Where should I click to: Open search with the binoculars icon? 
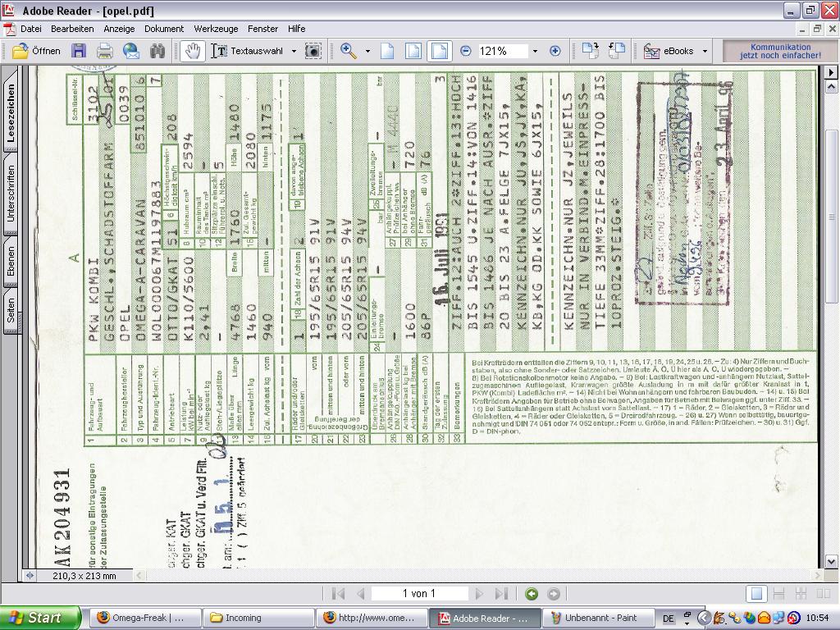(157, 51)
